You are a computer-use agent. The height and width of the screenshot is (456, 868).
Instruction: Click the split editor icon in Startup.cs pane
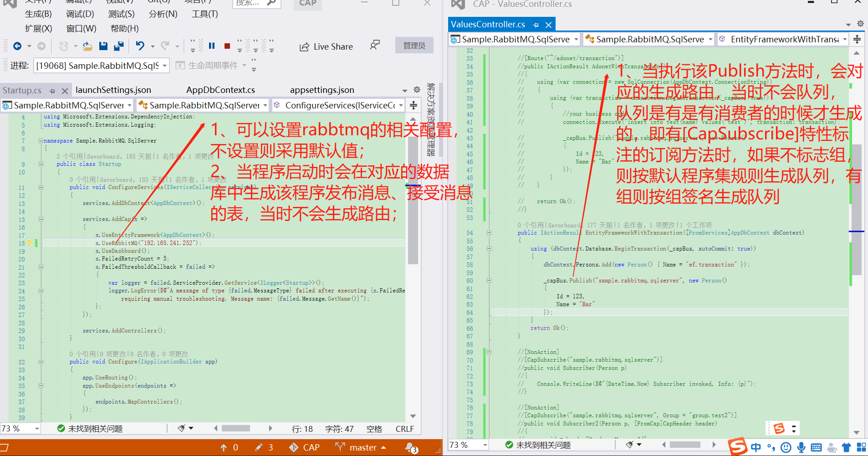click(414, 105)
